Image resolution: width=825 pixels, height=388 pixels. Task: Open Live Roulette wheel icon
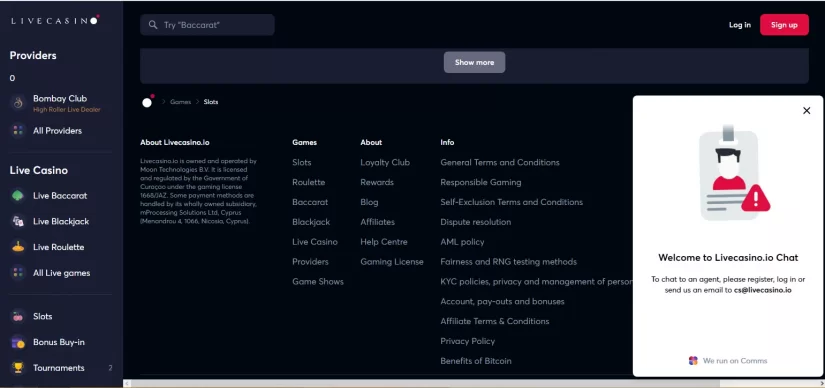[18, 247]
